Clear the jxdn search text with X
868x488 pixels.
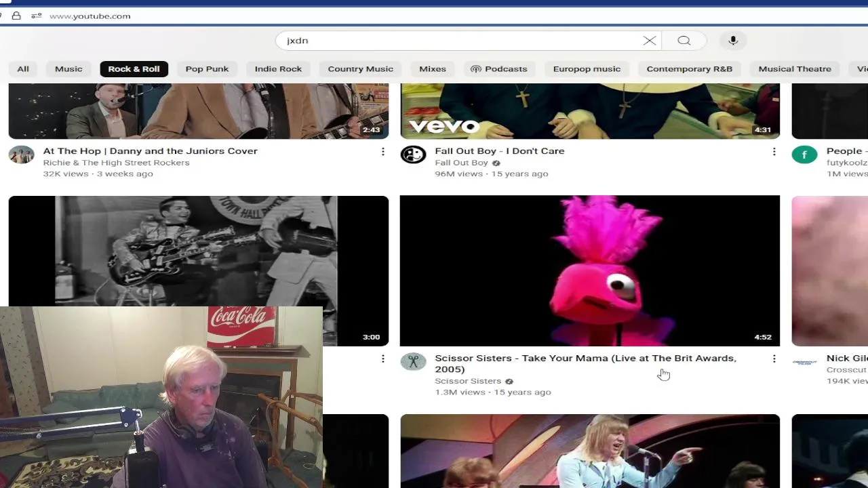(649, 41)
